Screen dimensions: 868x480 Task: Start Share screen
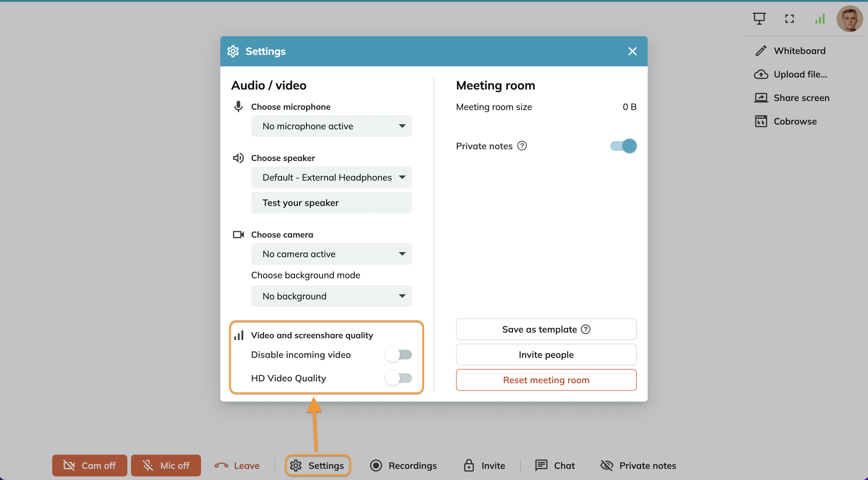pyautogui.click(x=792, y=98)
